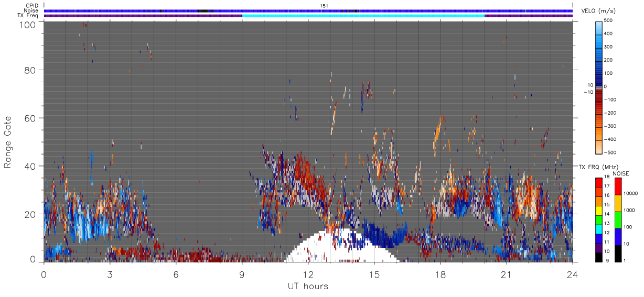Click the TX Freq row label

coord(28,15)
